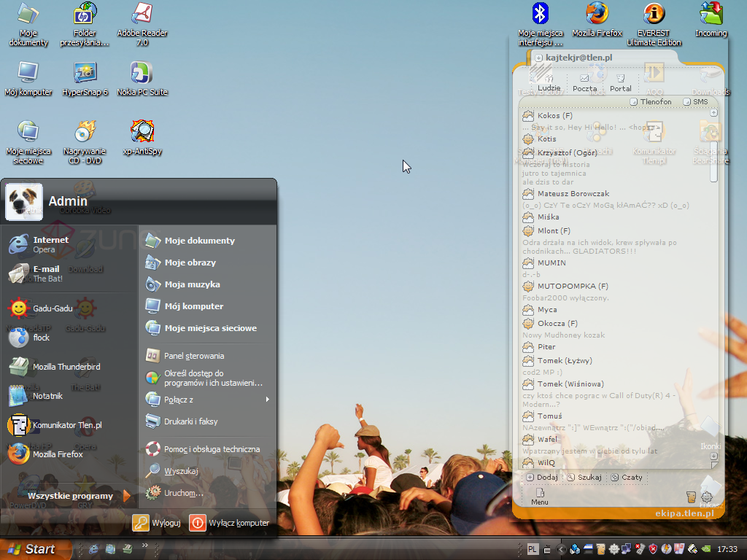Click PL language indicator in taskbar
The height and width of the screenshot is (560, 747).
[533, 549]
